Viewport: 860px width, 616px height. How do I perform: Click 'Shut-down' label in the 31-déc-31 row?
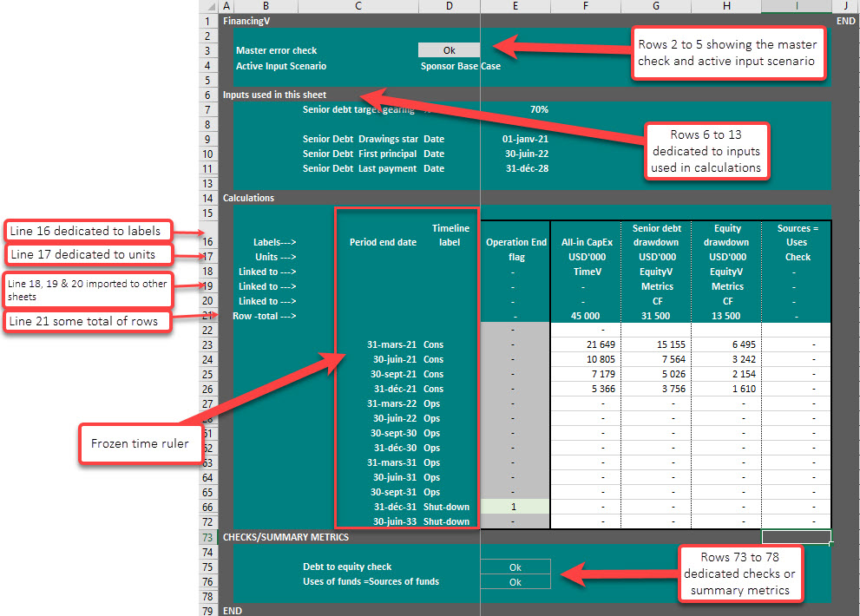coord(446,508)
